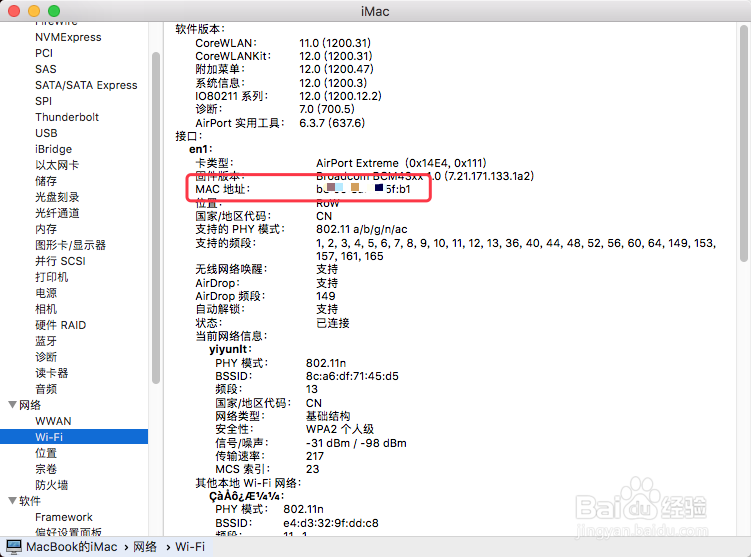The height and width of the screenshot is (557, 751).
Task: Select WWAN in the sidebar
Action: pyautogui.click(x=53, y=421)
